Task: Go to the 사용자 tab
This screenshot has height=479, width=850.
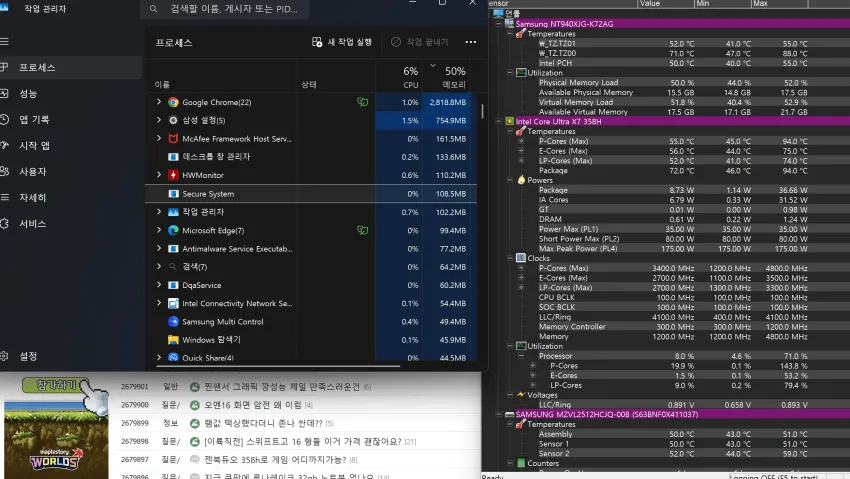Action: click(x=70, y=172)
